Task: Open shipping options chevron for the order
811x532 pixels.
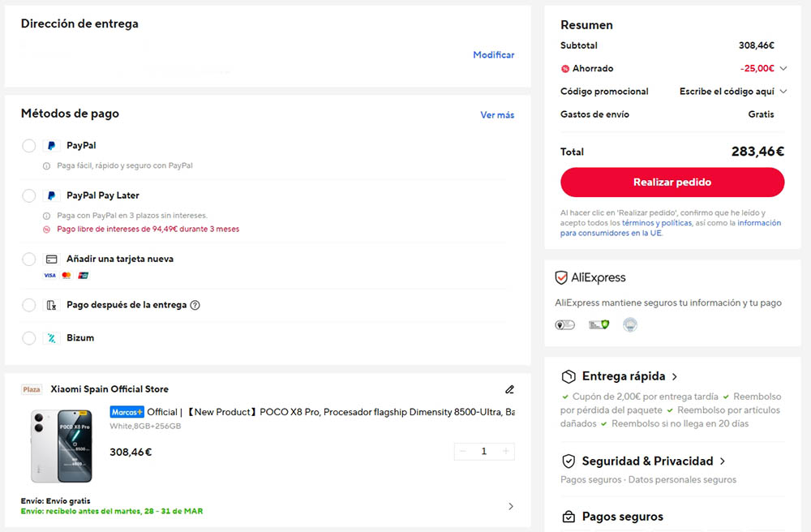Action: [510, 506]
